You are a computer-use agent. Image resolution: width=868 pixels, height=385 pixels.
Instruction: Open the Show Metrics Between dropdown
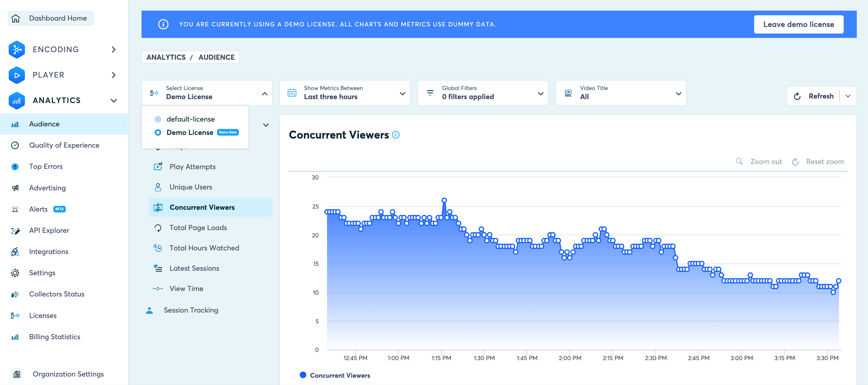tap(344, 93)
